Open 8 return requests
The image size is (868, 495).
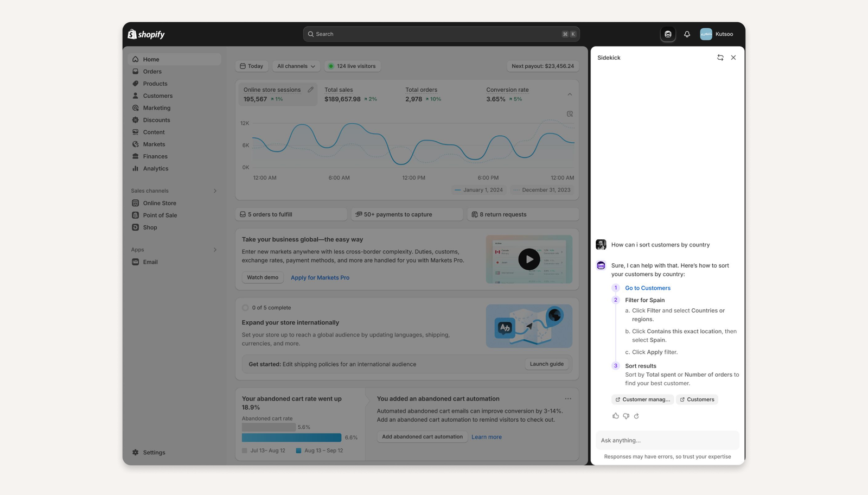click(523, 214)
